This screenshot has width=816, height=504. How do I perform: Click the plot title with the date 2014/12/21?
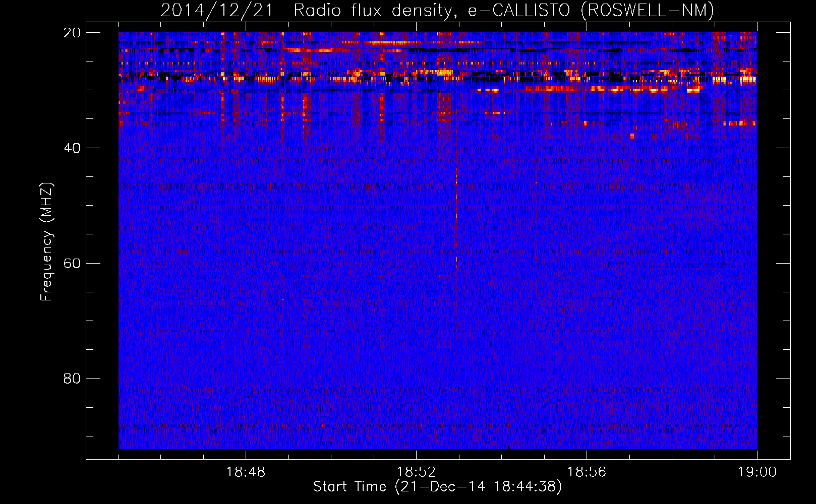point(437,11)
